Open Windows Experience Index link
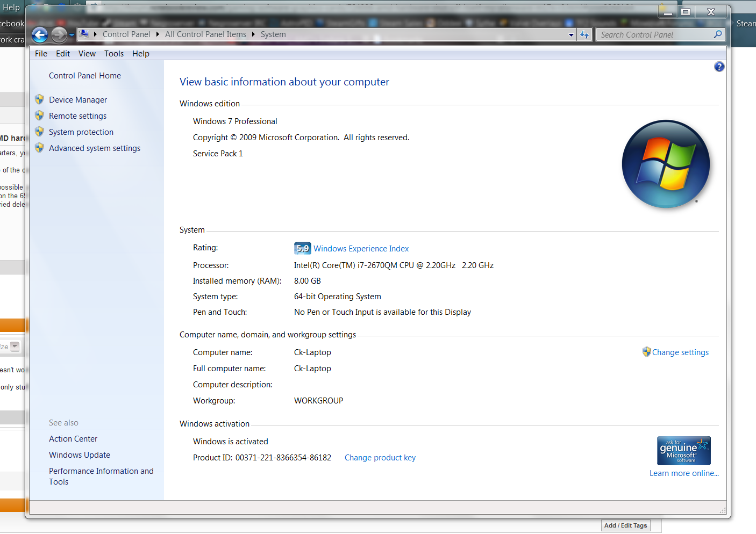Image resolution: width=756 pixels, height=534 pixels. [361, 249]
